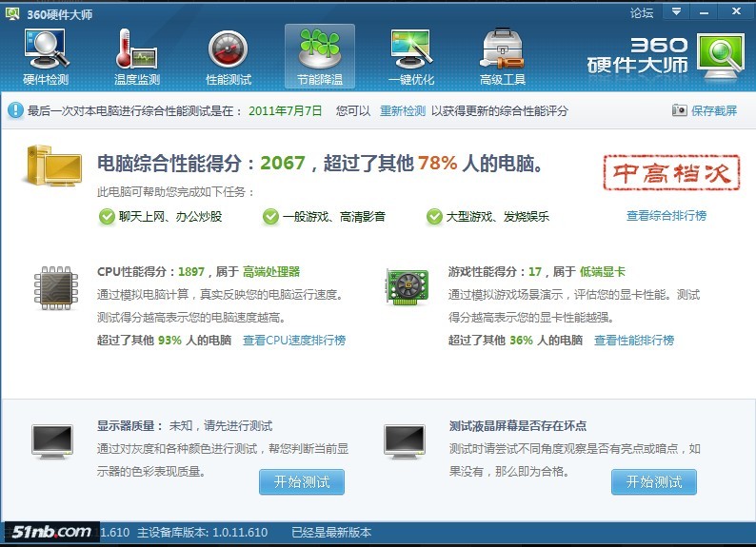Open the 温度监测 temperature monitor tab
Viewport: 756px width, 547px height.
coord(137,57)
